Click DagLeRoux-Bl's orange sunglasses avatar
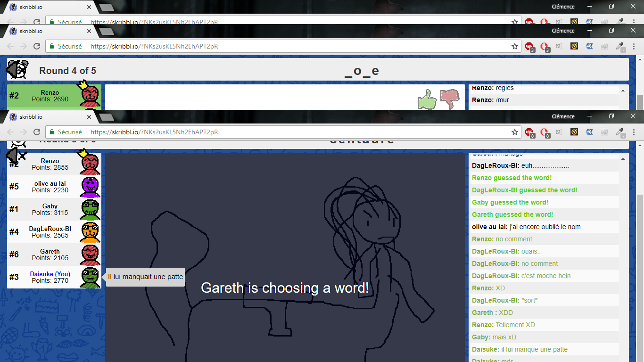 pos(90,232)
